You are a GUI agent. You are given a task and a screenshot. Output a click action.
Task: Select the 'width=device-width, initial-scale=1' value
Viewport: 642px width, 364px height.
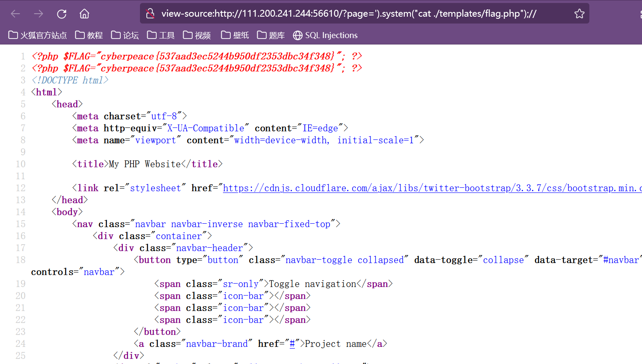(x=324, y=140)
